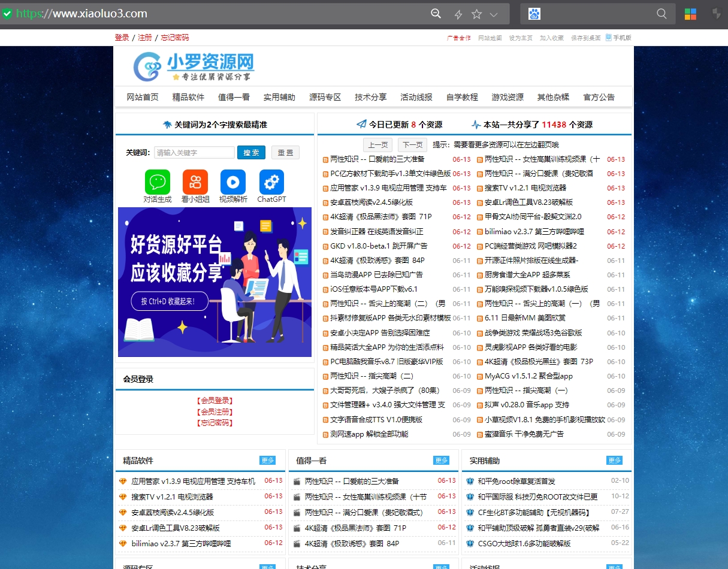Screen dimensions: 728x569
Task: Go to the next page with 下一页
Action: [413, 144]
